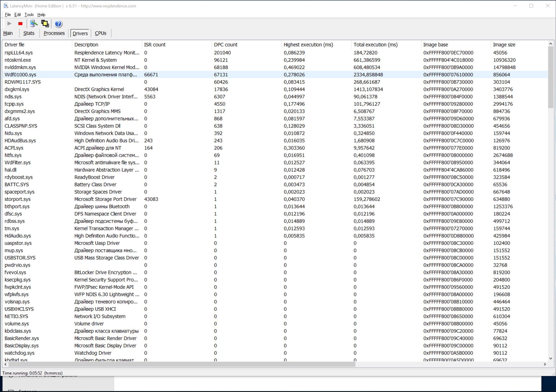Click the vertical scrollbar thumb
Image resolution: width=556 pixels, height=392 pixels.
tap(550, 77)
